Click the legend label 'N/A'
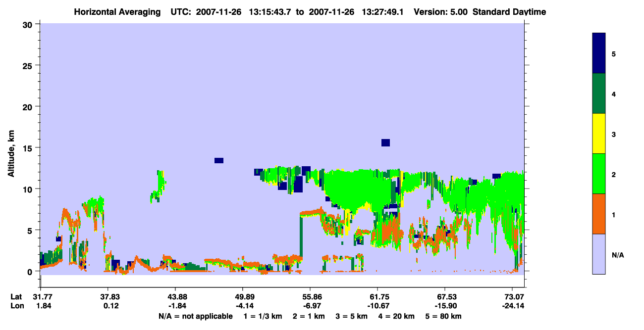Image resolution: width=644 pixels, height=330 pixels. coord(618,255)
